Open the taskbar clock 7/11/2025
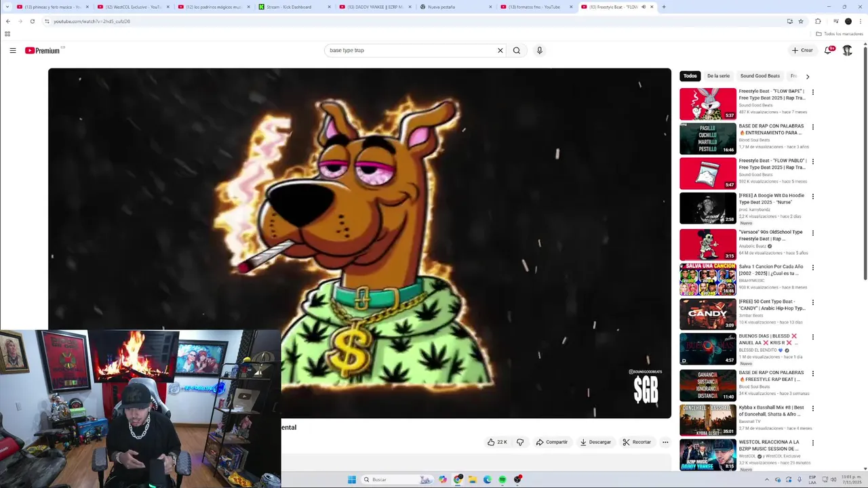The height and width of the screenshot is (488, 868). 851,480
